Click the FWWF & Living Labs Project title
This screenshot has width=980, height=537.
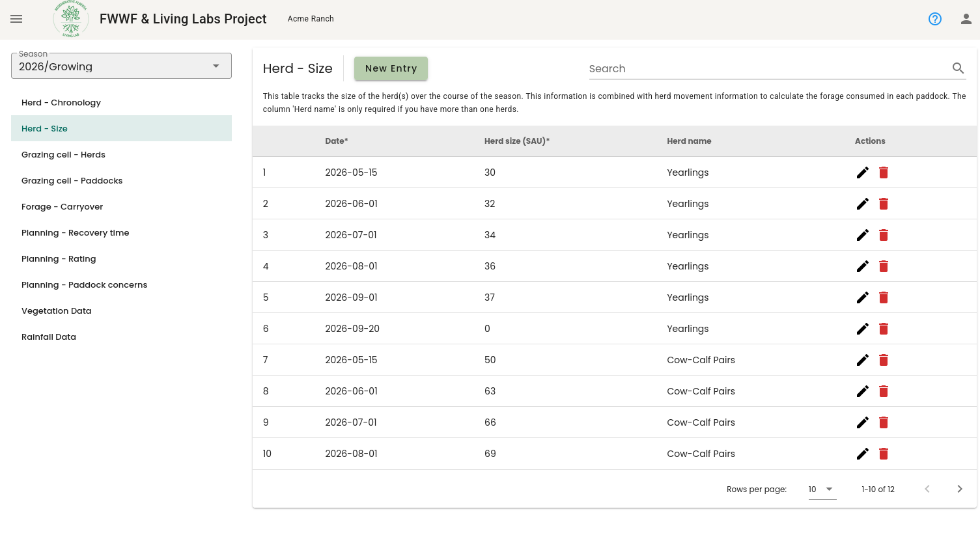click(x=183, y=19)
